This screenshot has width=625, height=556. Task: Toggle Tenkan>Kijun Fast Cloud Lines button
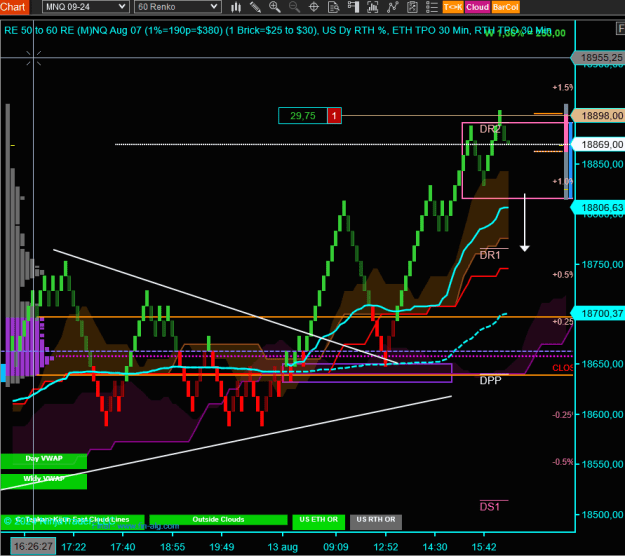tap(72, 521)
